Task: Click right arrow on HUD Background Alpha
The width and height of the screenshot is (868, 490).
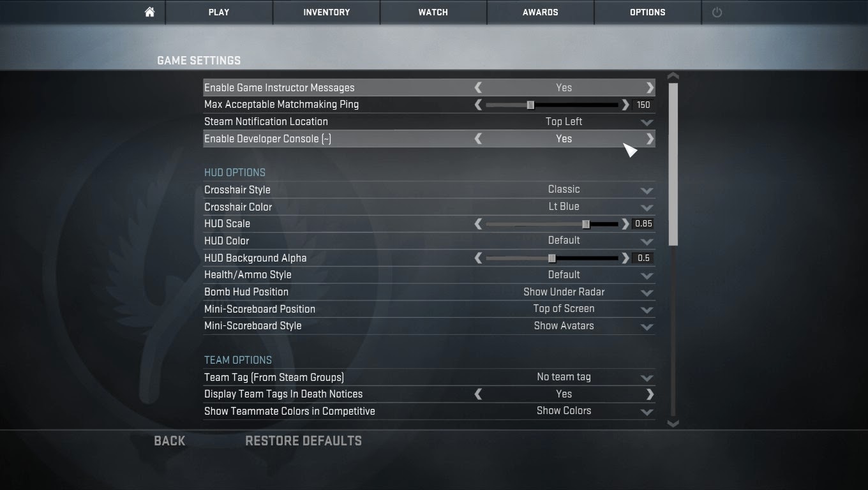Action: [x=625, y=258]
